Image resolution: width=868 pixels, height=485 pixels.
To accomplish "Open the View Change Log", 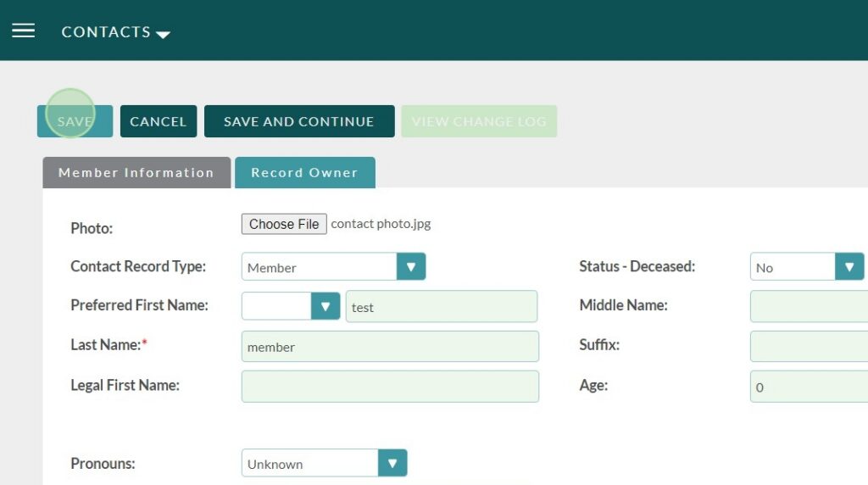I will [479, 121].
